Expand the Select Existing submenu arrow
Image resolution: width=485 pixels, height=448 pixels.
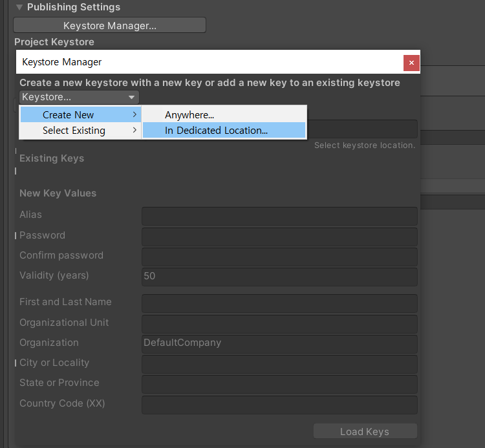point(135,131)
